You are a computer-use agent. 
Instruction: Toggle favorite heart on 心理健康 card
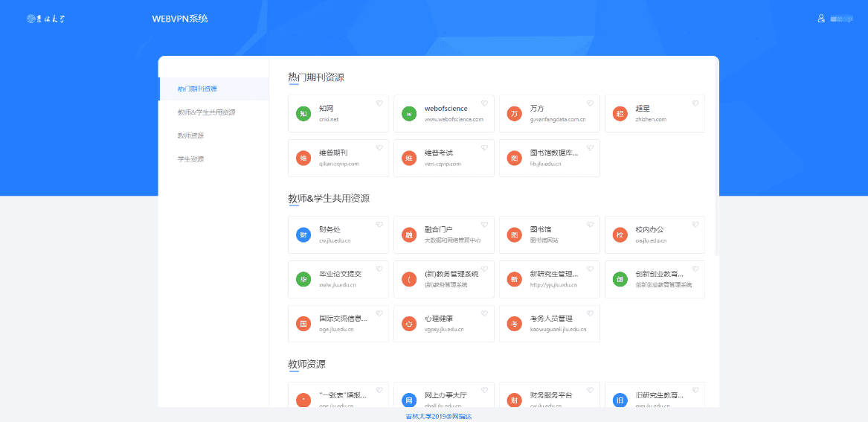click(484, 313)
